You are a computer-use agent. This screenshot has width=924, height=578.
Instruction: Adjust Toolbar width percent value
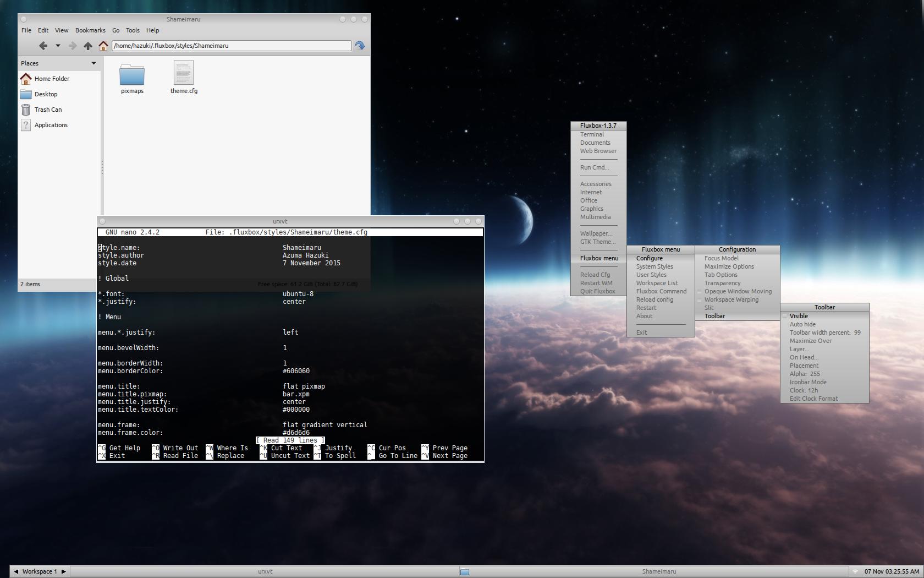click(824, 332)
